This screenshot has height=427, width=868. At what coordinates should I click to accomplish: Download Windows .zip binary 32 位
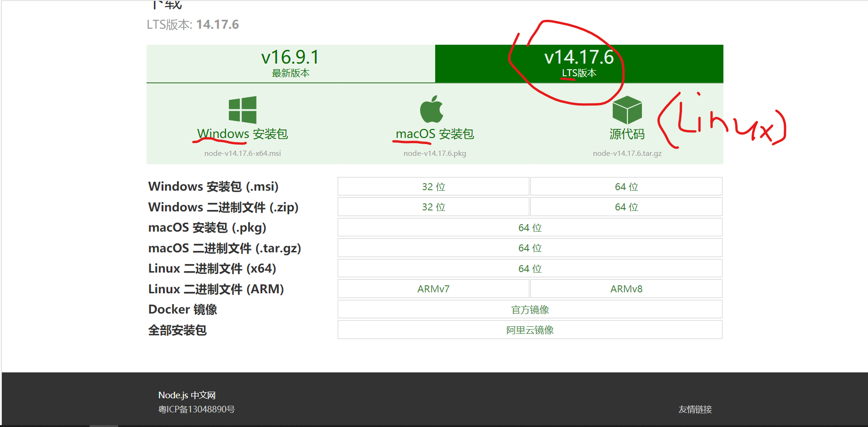pyautogui.click(x=433, y=207)
